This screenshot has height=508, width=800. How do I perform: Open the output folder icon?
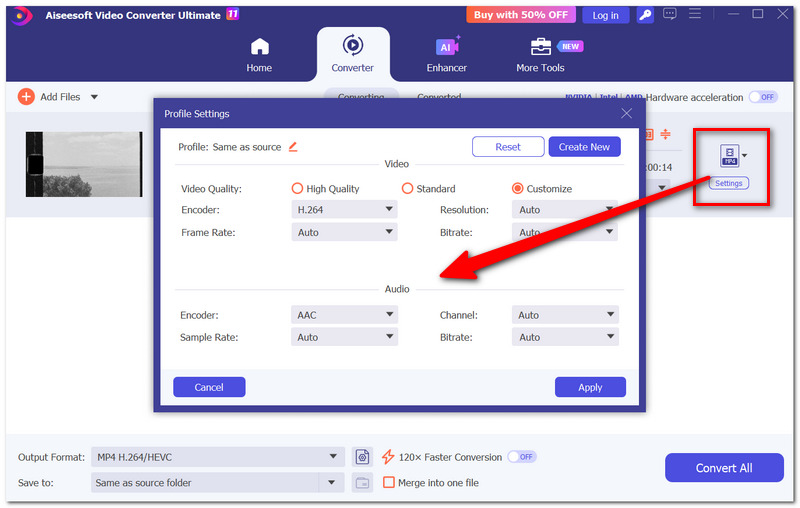pyautogui.click(x=362, y=482)
